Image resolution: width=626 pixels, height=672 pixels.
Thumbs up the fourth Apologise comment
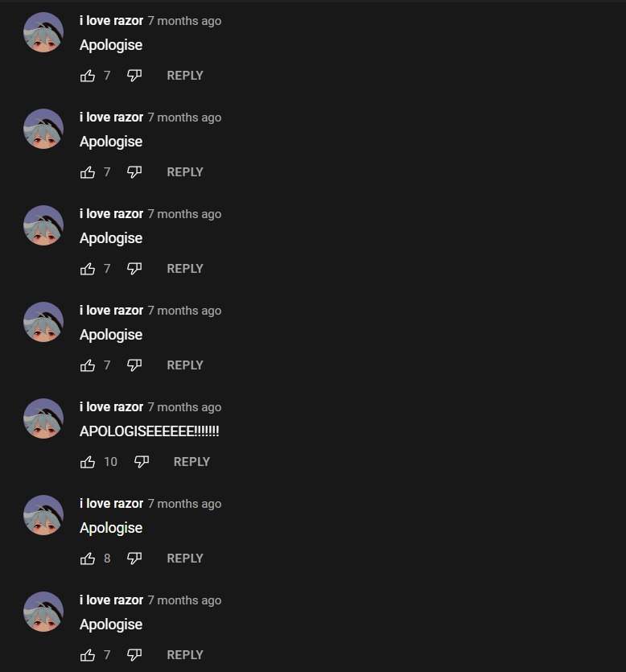88,365
